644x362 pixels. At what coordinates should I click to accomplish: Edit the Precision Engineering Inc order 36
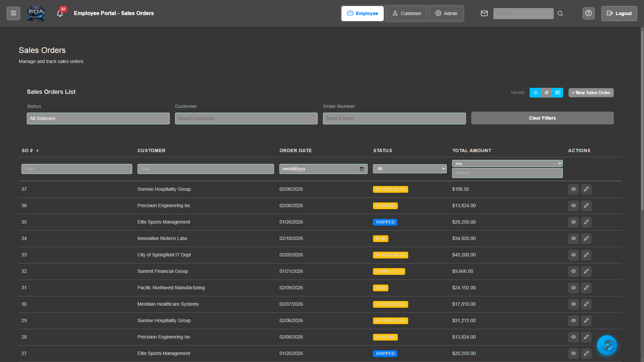pos(586,205)
